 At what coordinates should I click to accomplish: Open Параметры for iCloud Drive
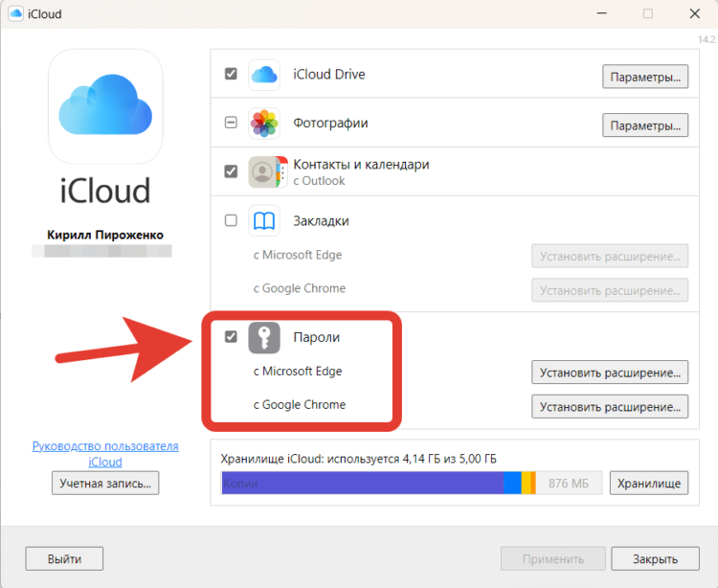tap(645, 77)
